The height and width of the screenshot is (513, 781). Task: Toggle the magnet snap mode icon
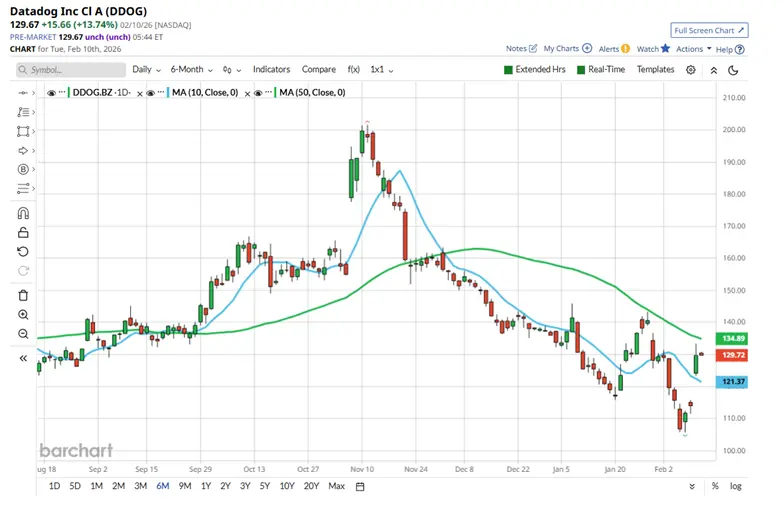point(23,212)
